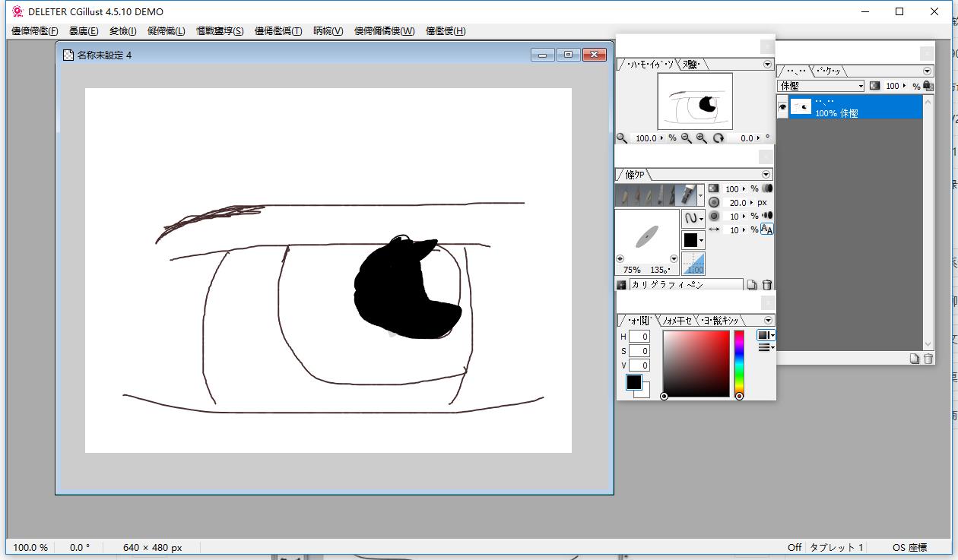Click the rainbow hue slider strip
958x560 pixels.
[738, 362]
